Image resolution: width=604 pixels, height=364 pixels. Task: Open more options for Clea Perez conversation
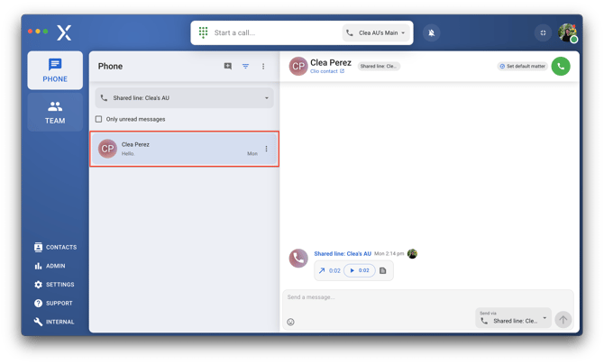[266, 149]
